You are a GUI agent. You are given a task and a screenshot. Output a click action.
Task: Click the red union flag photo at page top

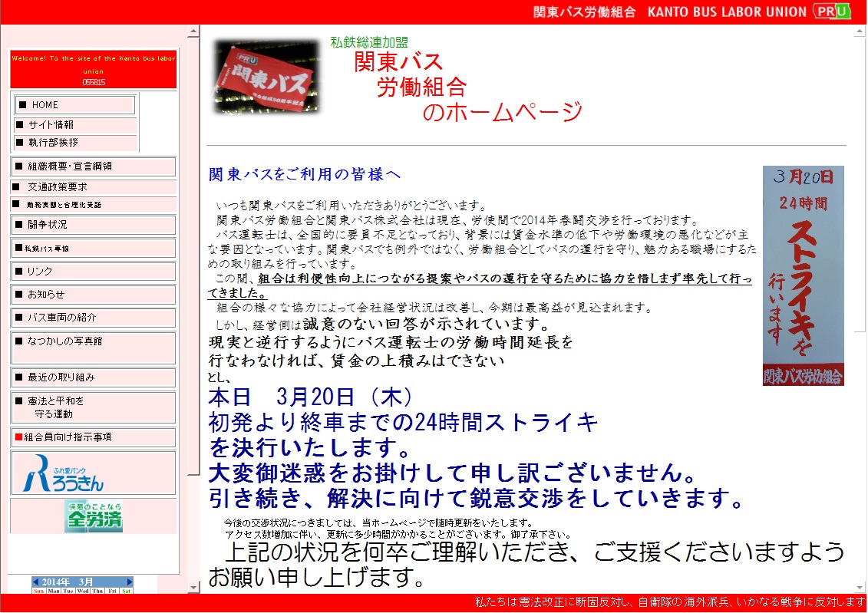[265, 81]
